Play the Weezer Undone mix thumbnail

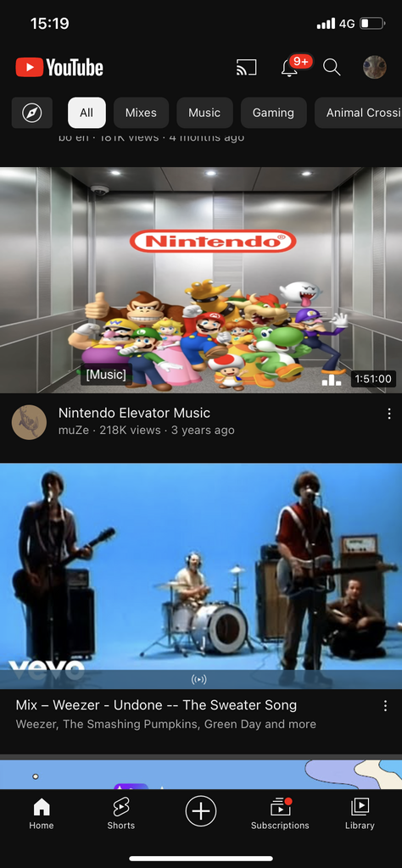(201, 576)
